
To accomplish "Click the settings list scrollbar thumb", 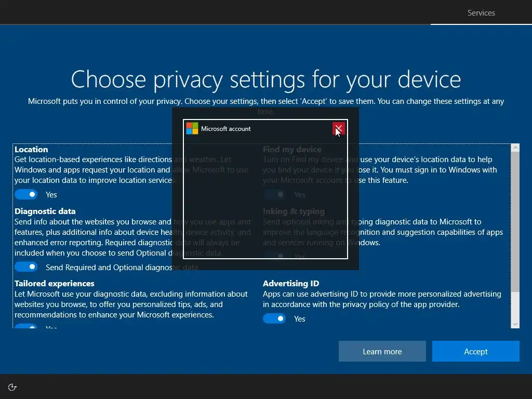I will click(x=515, y=221).
